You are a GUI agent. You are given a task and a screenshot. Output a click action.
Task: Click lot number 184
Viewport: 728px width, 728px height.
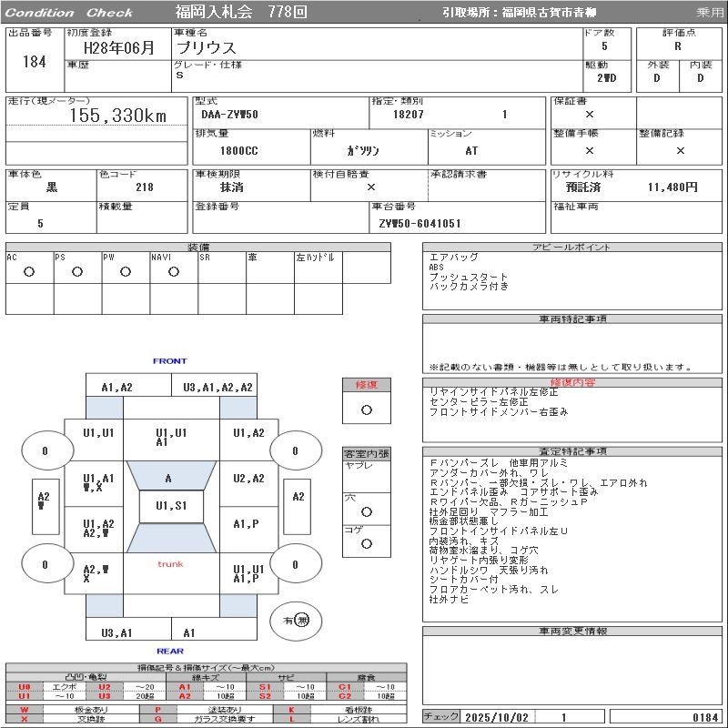[34, 62]
